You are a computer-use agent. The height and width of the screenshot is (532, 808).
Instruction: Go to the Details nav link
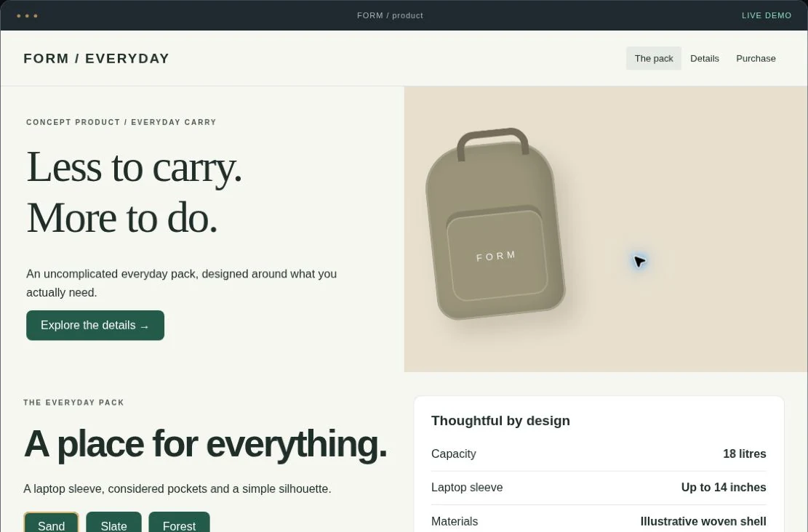705,58
